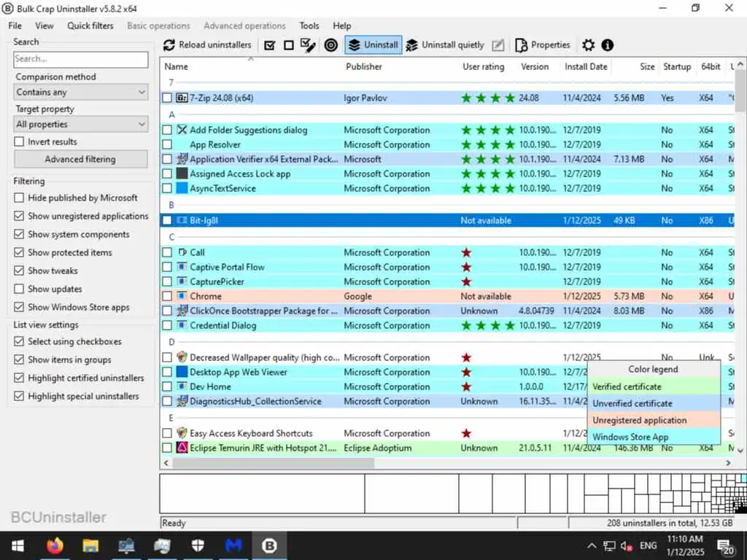Click the Reload uninstallers toolbar icon
The height and width of the screenshot is (560, 747).
tap(169, 44)
